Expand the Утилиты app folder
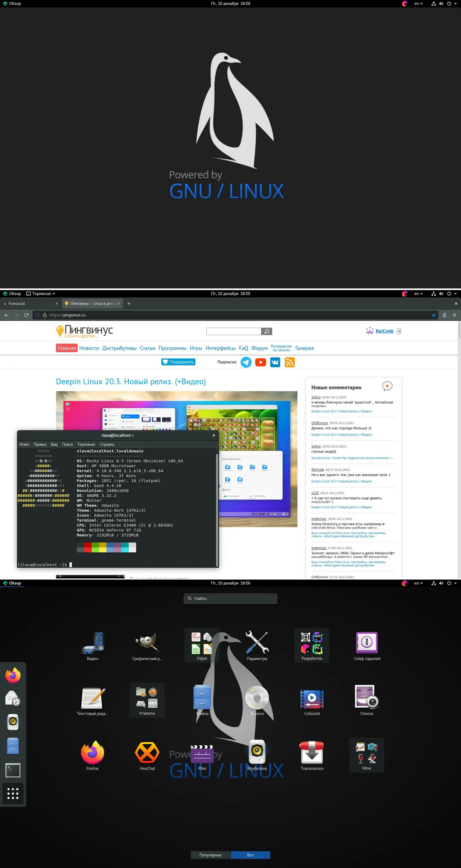This screenshot has width=461, height=868. pyautogui.click(x=147, y=700)
